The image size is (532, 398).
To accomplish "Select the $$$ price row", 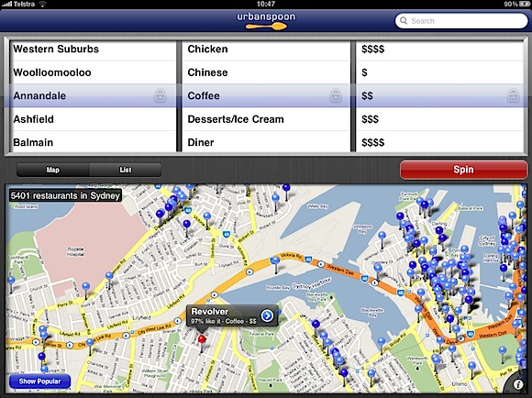I will 440,119.
